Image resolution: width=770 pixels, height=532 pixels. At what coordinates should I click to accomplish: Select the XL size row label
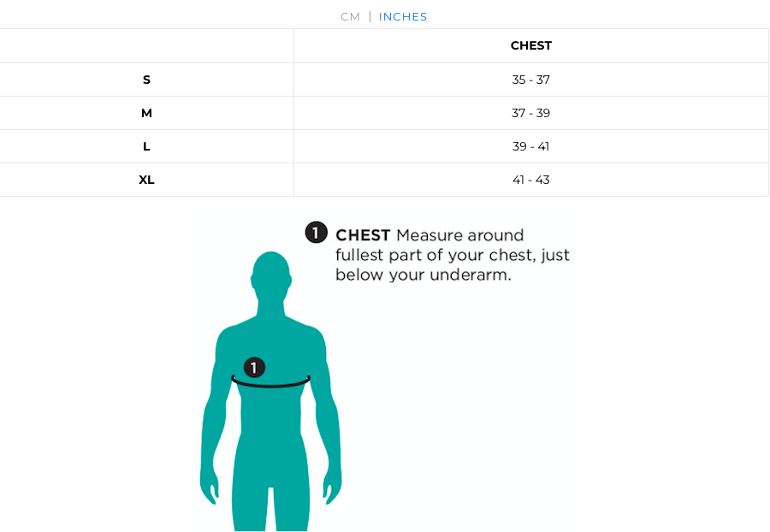[146, 180]
